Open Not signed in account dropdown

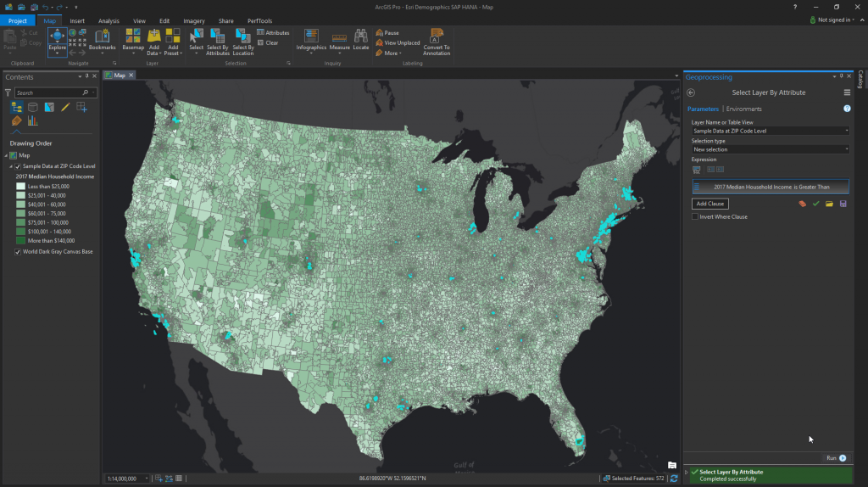[832, 20]
